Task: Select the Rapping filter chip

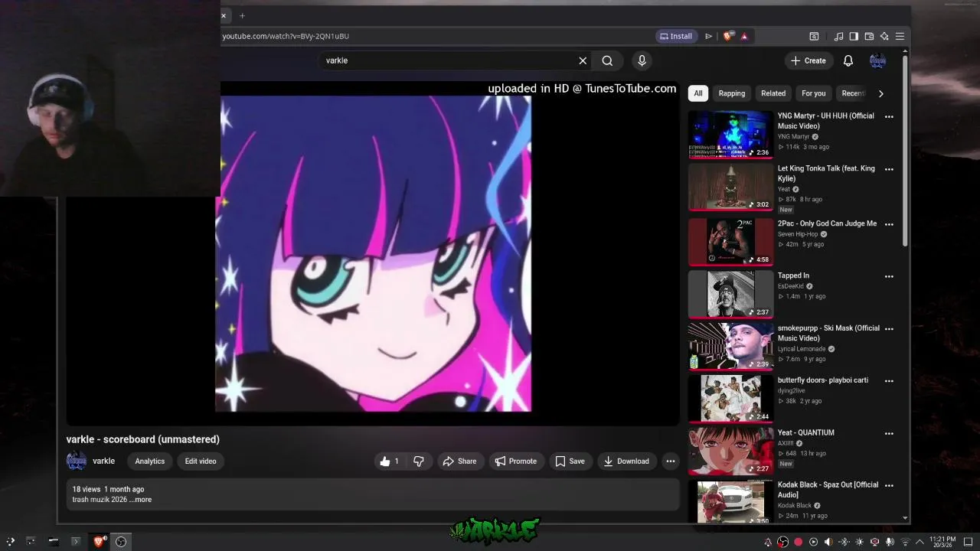Action: (731, 93)
